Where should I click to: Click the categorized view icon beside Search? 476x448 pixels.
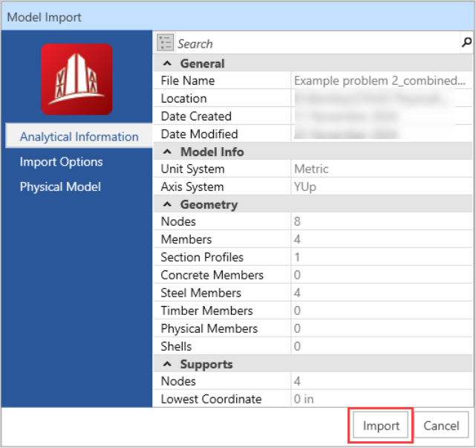tap(165, 42)
